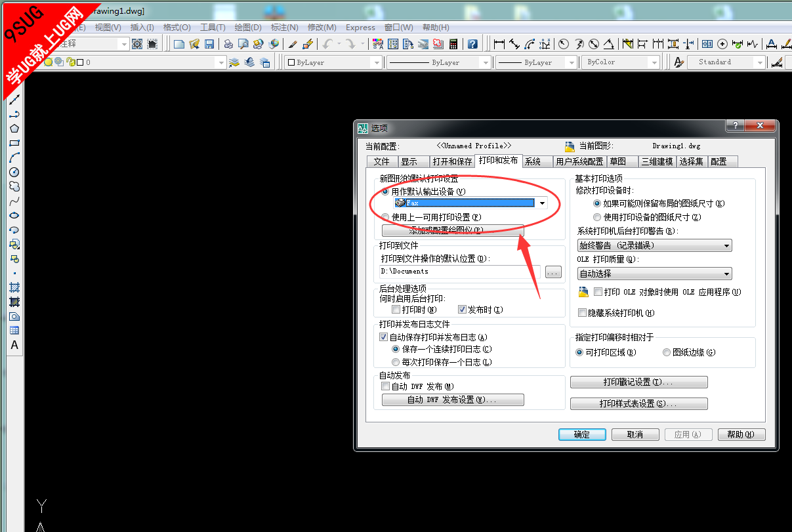
Task: Select the Ellipse draw tool
Action: pos(14,215)
